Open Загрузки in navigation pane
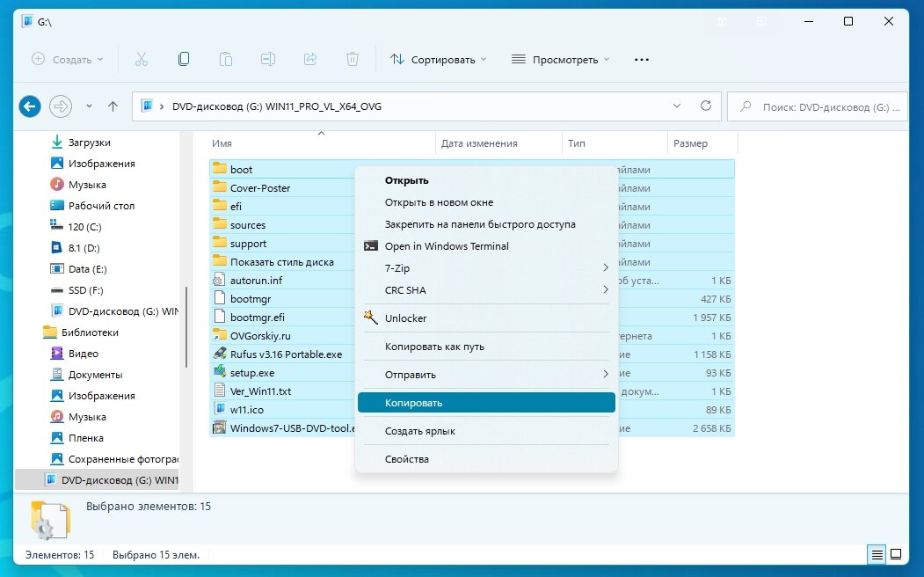The image size is (924, 577). click(89, 142)
